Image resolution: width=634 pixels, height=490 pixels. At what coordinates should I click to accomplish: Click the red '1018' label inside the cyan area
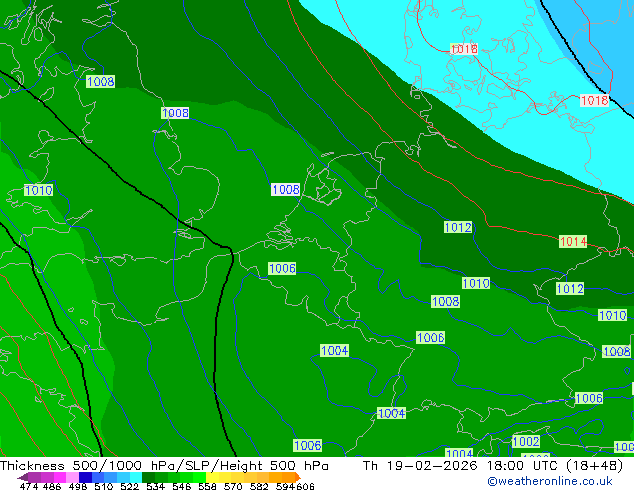point(464,49)
